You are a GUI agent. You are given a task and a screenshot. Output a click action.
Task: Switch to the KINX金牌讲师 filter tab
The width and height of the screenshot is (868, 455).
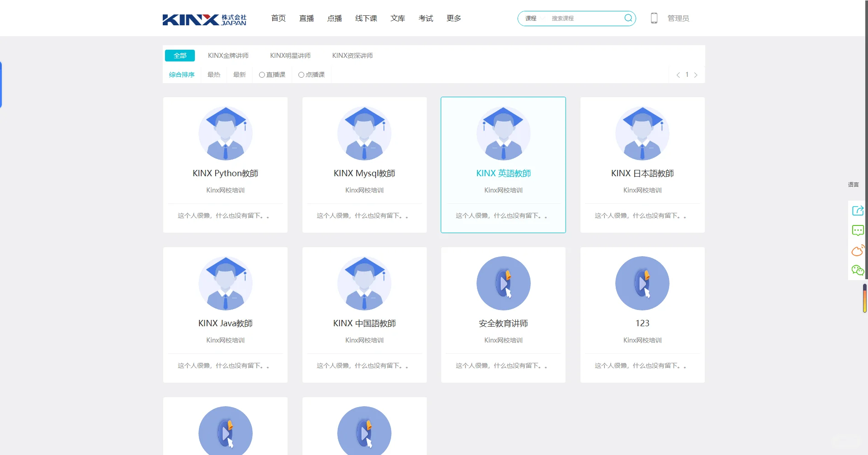coord(229,55)
